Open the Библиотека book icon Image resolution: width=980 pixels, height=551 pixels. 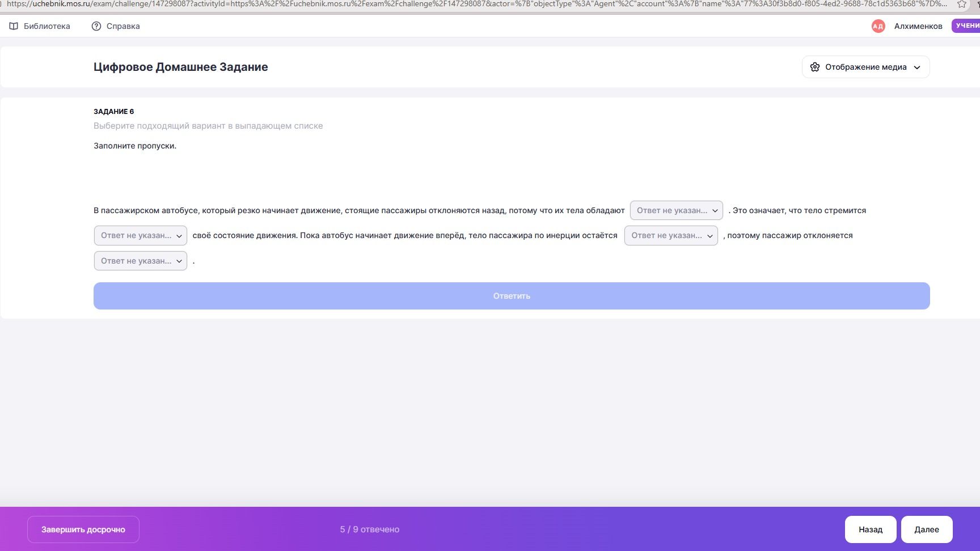pyautogui.click(x=14, y=26)
